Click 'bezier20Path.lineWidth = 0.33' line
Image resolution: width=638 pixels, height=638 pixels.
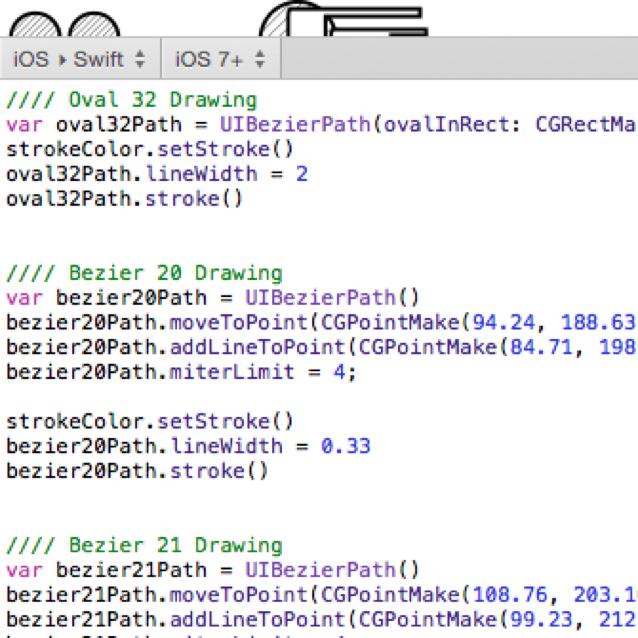tap(188, 446)
